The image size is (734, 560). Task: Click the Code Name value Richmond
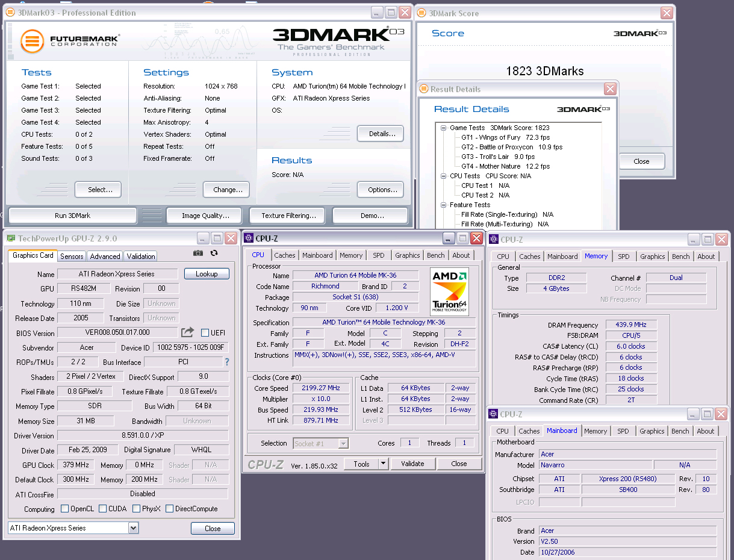[325, 286]
